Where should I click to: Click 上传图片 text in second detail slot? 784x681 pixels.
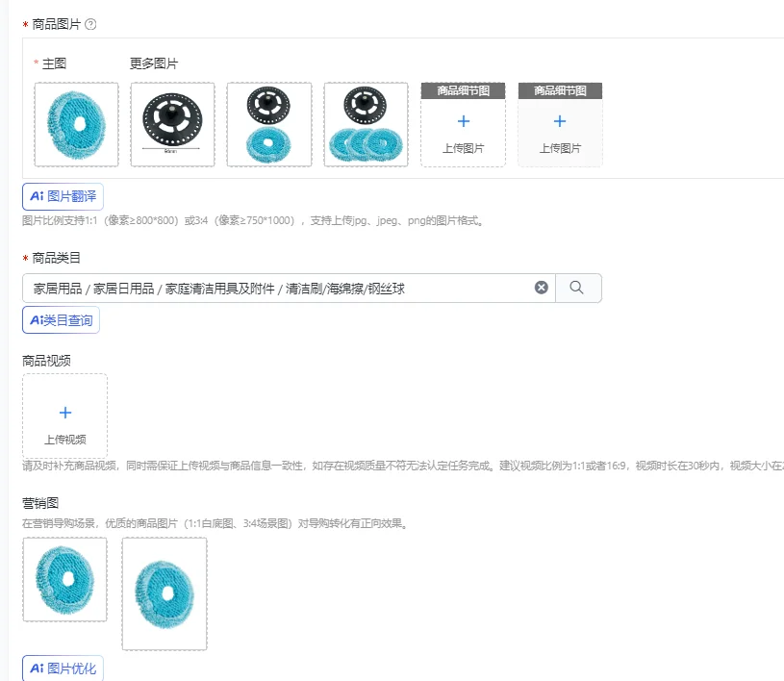[560, 148]
